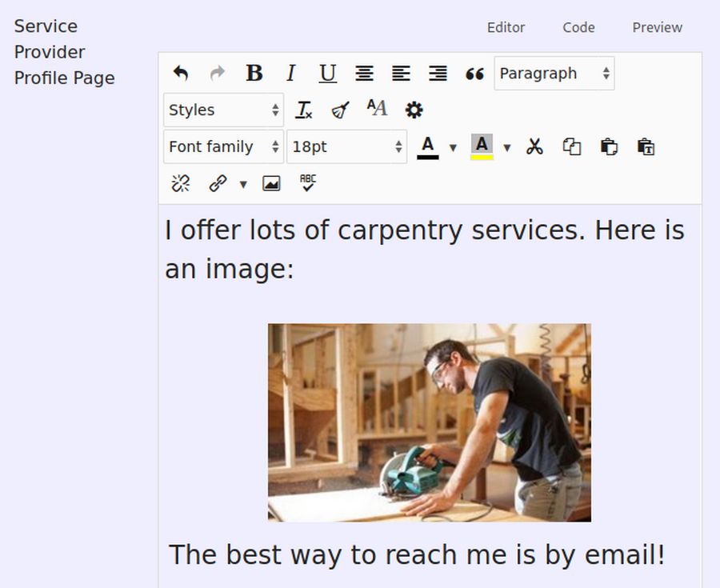
Task: Run the ABC spell check
Action: point(308,183)
